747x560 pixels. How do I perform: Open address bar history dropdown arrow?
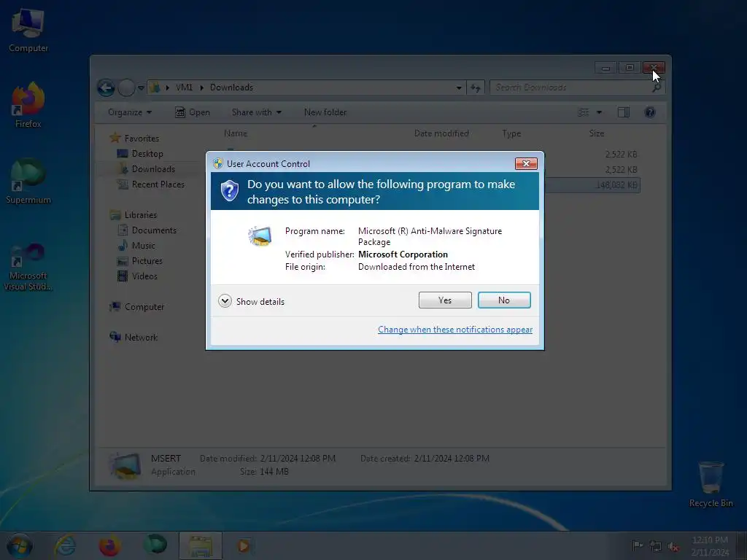459,87
